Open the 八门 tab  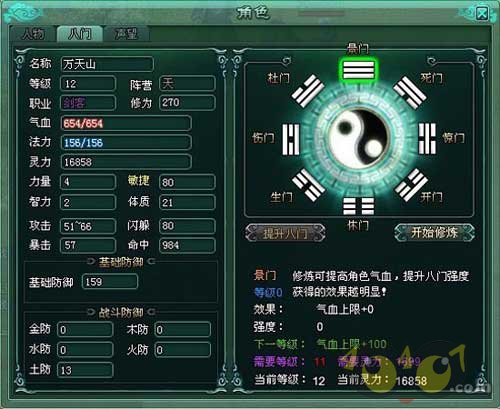click(x=80, y=34)
